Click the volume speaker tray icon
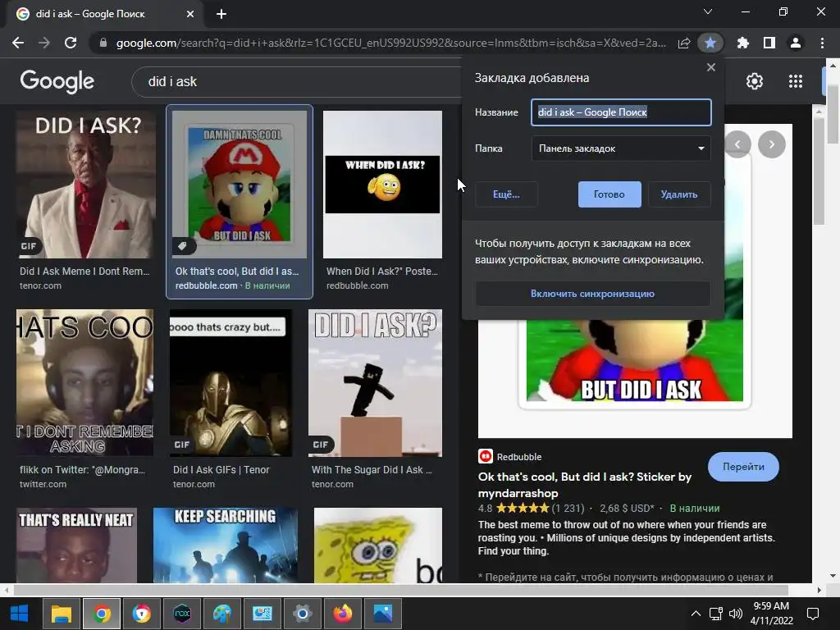This screenshot has width=840, height=630. click(x=736, y=614)
